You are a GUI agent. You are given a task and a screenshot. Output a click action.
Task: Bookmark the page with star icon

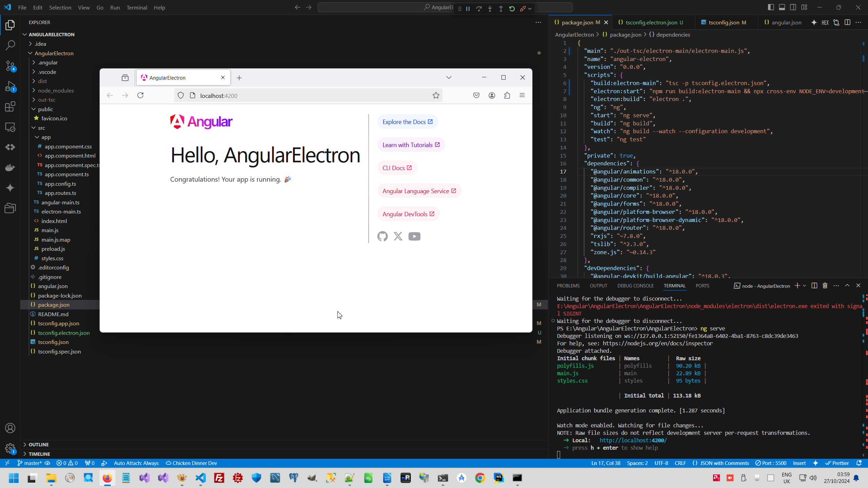coord(436,96)
